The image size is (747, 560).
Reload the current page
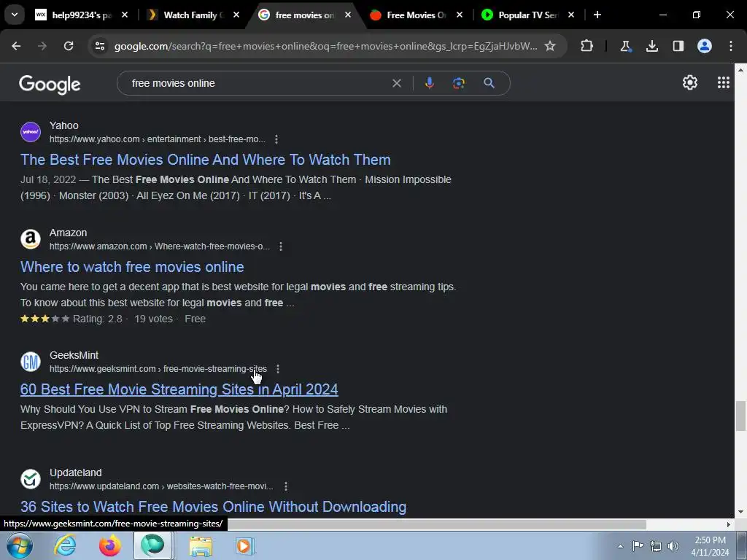(x=69, y=46)
